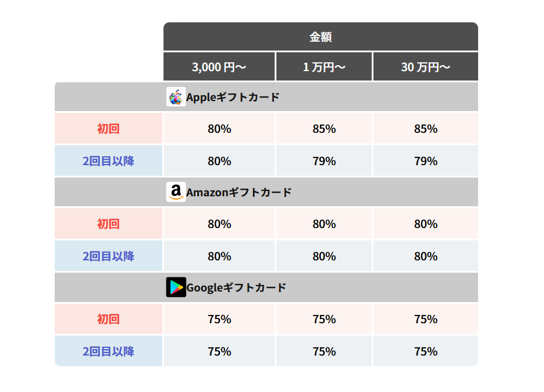Click the Apple gift card icon
Viewport: 544px width, 392px height.
176,97
